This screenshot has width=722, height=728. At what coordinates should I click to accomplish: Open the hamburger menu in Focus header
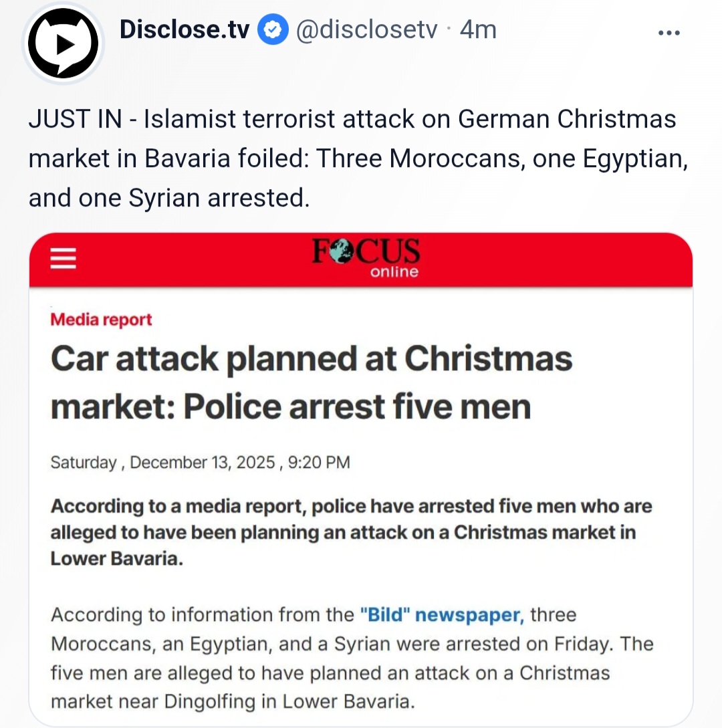[x=64, y=258]
